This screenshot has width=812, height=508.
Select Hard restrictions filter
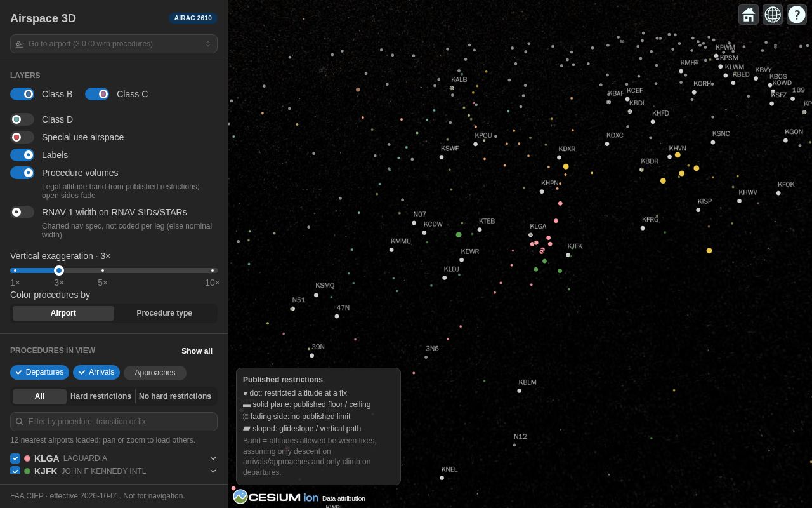pyautogui.click(x=101, y=396)
